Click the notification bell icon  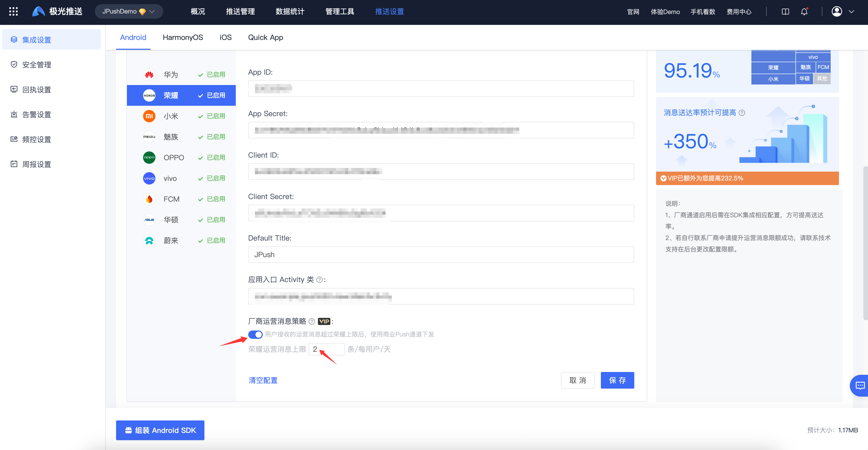[804, 12]
